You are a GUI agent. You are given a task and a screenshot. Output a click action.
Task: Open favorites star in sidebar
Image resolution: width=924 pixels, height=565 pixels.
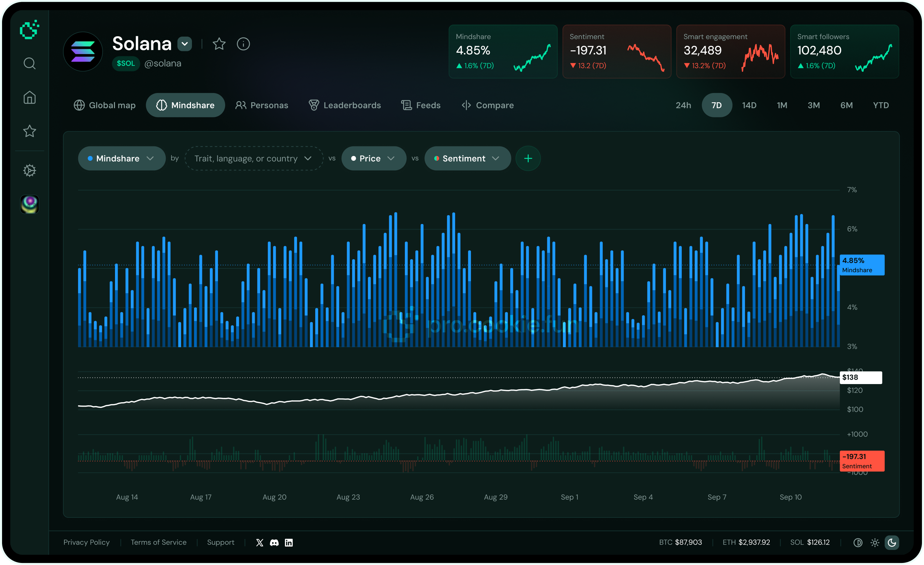pyautogui.click(x=30, y=131)
